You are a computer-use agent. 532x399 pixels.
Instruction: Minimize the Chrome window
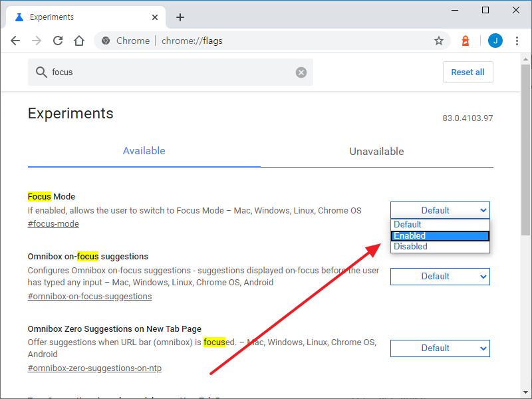455,10
